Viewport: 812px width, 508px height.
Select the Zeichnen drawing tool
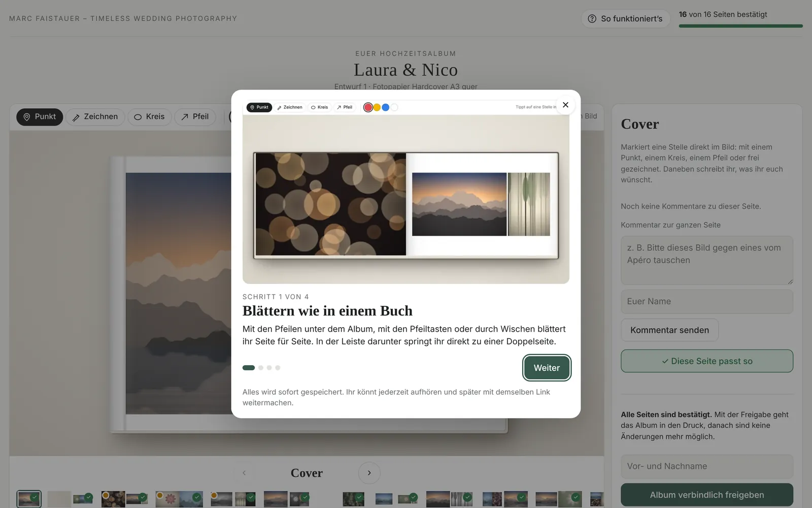pos(95,117)
